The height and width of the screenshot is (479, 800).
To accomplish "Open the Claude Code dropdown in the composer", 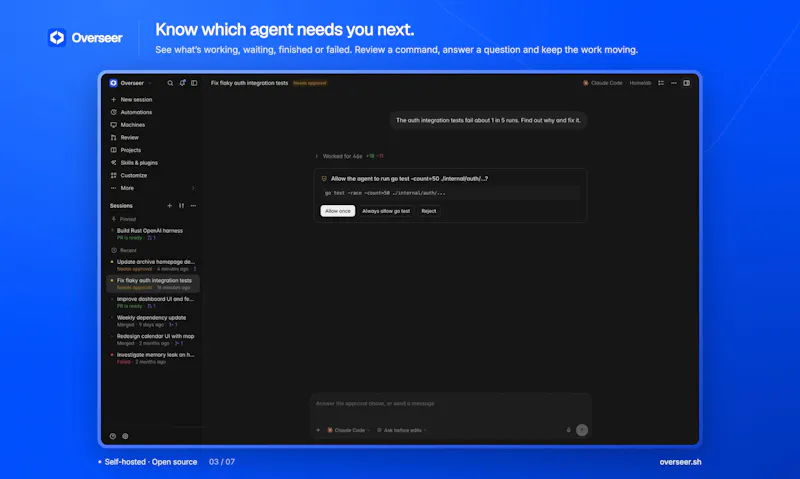I will click(348, 430).
